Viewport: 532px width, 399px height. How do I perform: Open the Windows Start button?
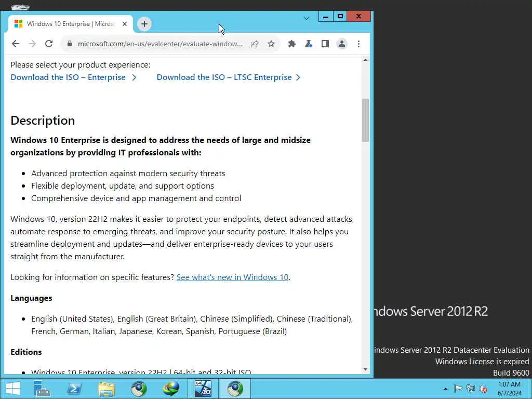[13, 389]
